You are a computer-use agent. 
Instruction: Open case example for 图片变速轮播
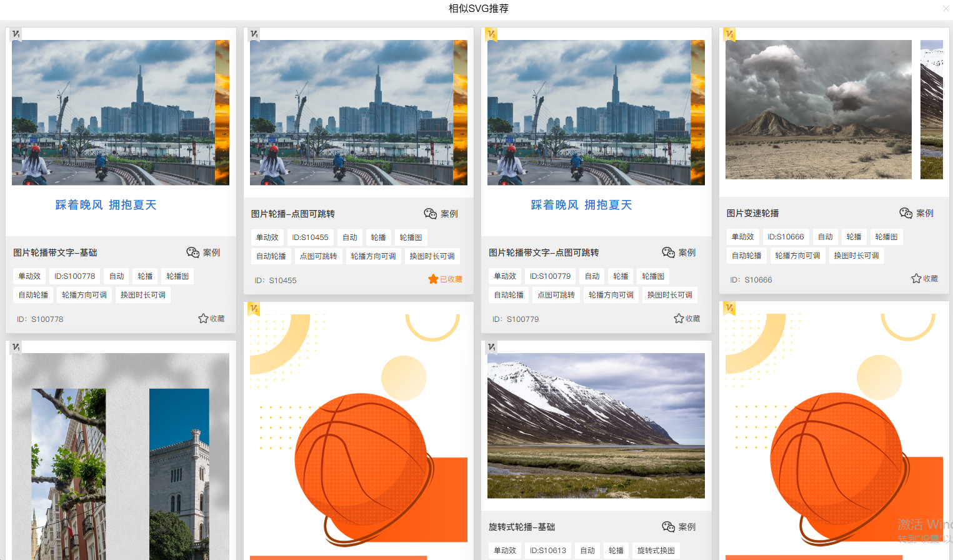(917, 213)
